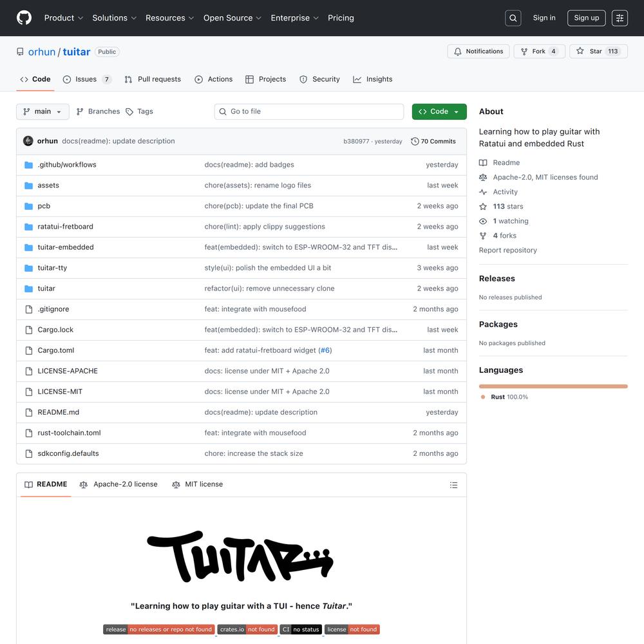
Task: Click the license scale icon in About
Action: coord(483,178)
